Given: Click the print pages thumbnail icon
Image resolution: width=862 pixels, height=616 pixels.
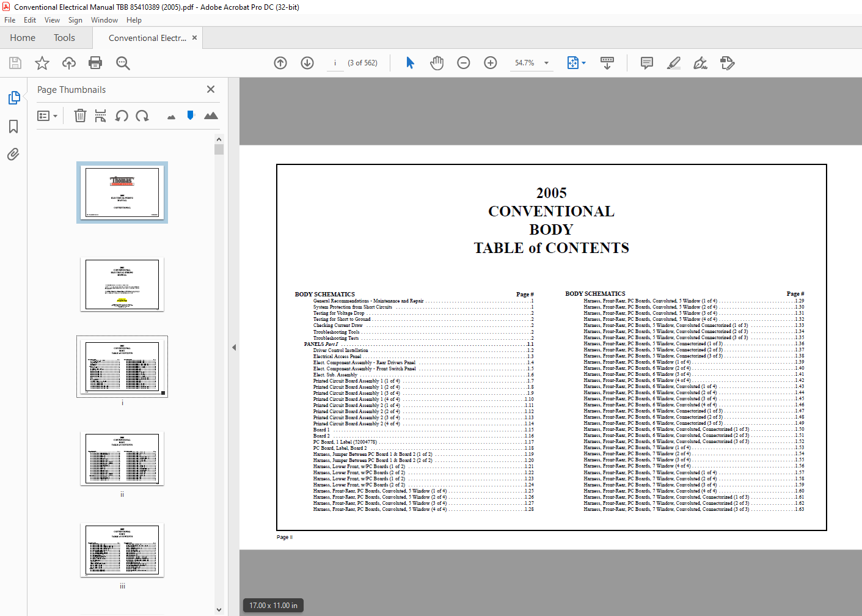Looking at the screenshot, I should [101, 116].
